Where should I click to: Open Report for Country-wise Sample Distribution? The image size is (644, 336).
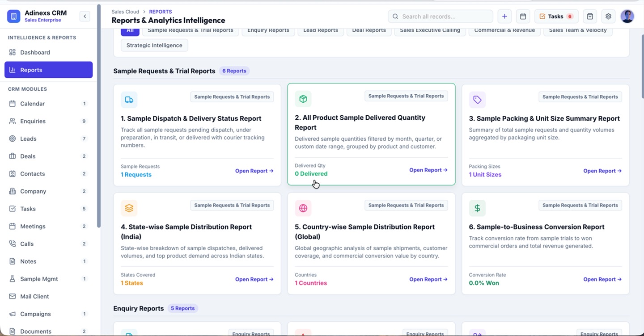click(x=428, y=279)
